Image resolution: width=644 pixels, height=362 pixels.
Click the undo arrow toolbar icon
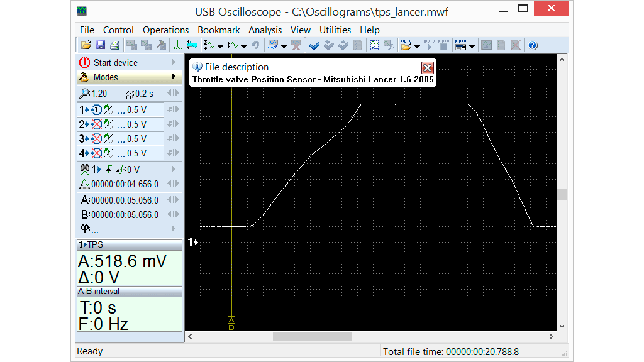click(x=255, y=45)
